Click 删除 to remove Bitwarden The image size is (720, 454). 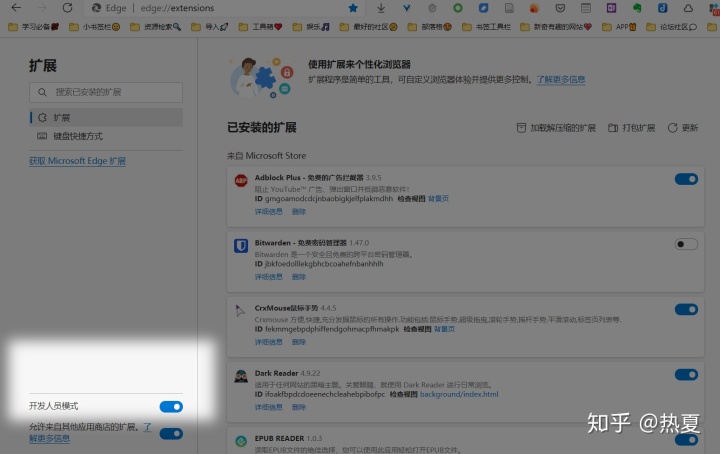click(x=298, y=277)
